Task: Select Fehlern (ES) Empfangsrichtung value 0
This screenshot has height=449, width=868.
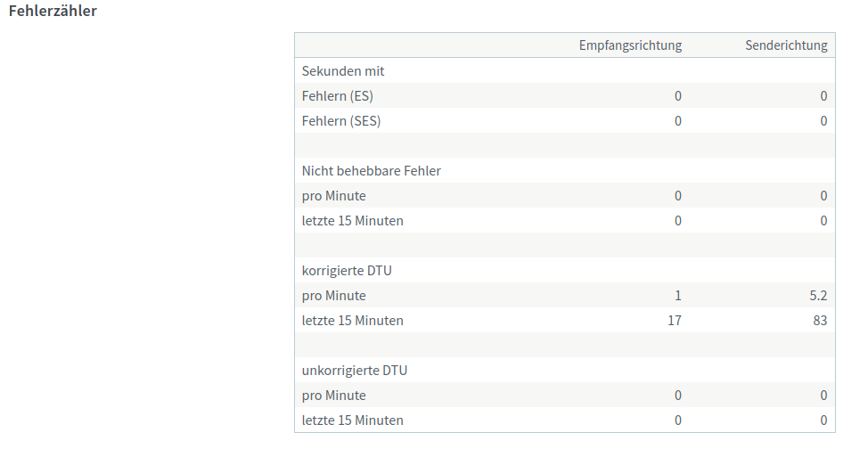Action: pyautogui.click(x=678, y=96)
